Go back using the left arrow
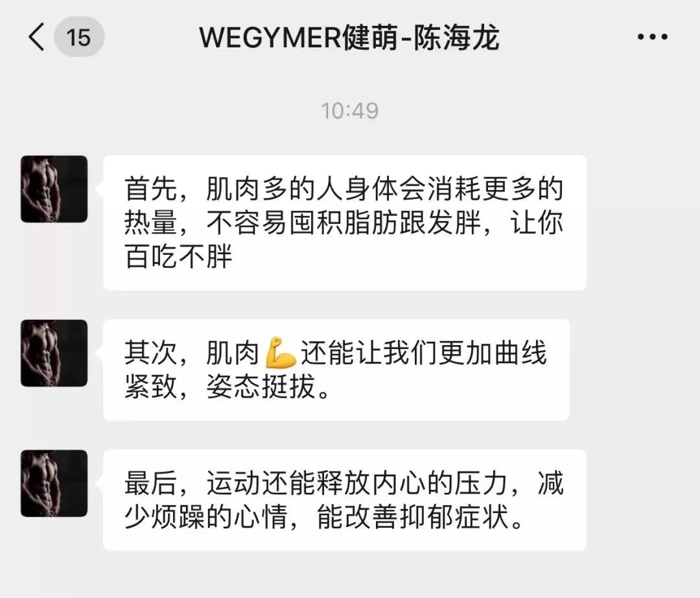 click(36, 36)
